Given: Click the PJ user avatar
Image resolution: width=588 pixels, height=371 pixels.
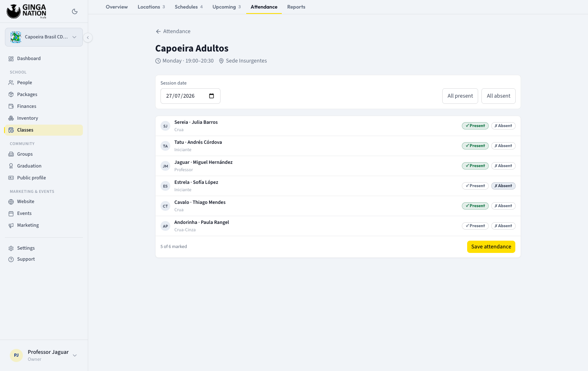Looking at the screenshot, I should (16, 355).
